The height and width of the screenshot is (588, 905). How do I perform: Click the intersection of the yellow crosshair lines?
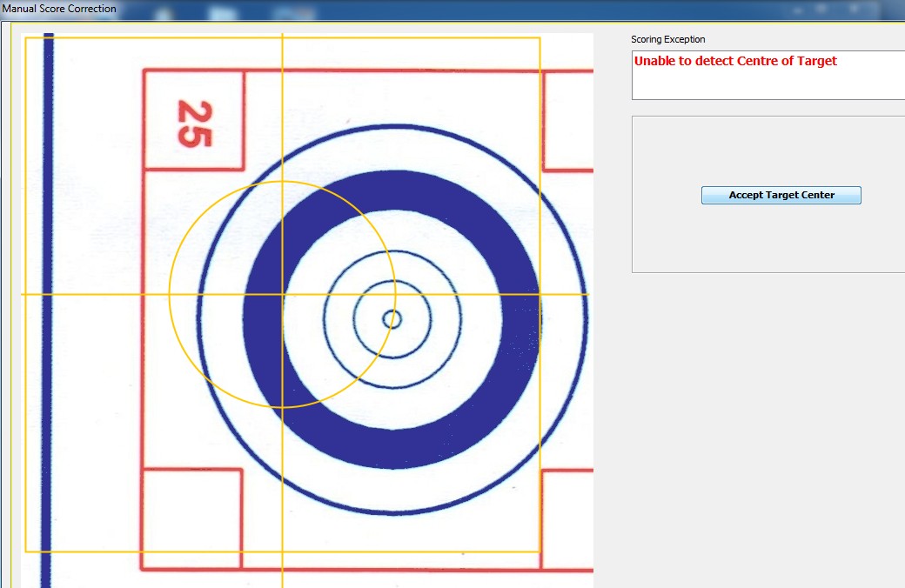(282, 294)
